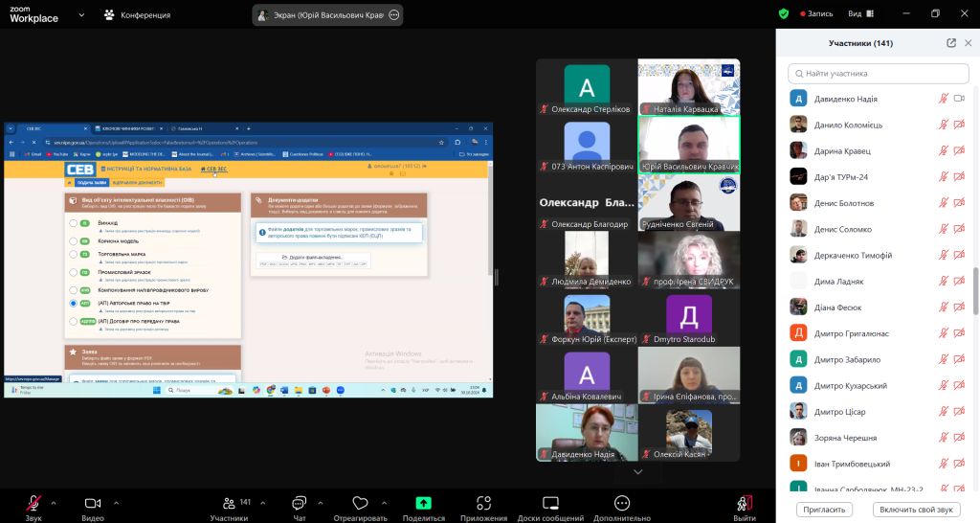Viewport: 980px width, 523px height.
Task: Focus the Найти участника search field
Action: (879, 73)
